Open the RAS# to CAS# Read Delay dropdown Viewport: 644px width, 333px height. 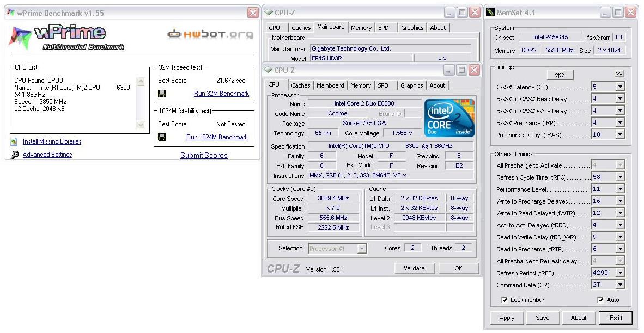click(x=620, y=99)
